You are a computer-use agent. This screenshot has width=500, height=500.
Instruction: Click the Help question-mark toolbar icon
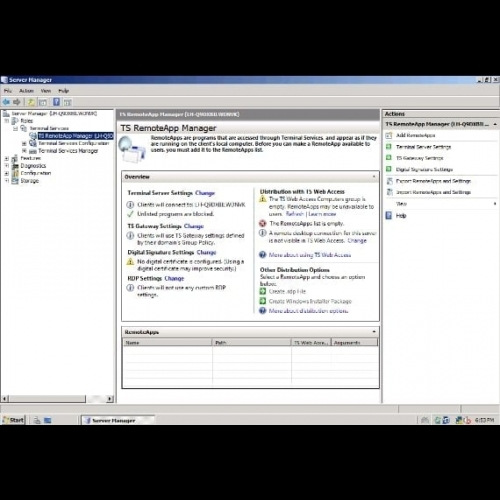[x=57, y=102]
